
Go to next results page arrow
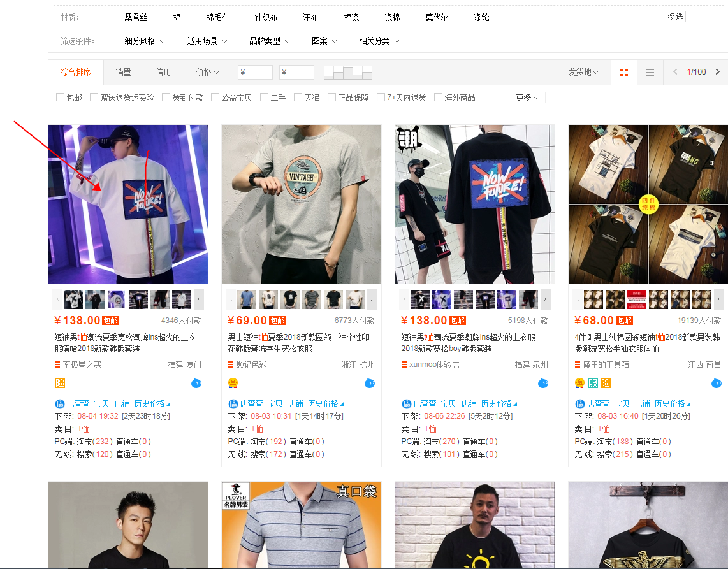718,72
